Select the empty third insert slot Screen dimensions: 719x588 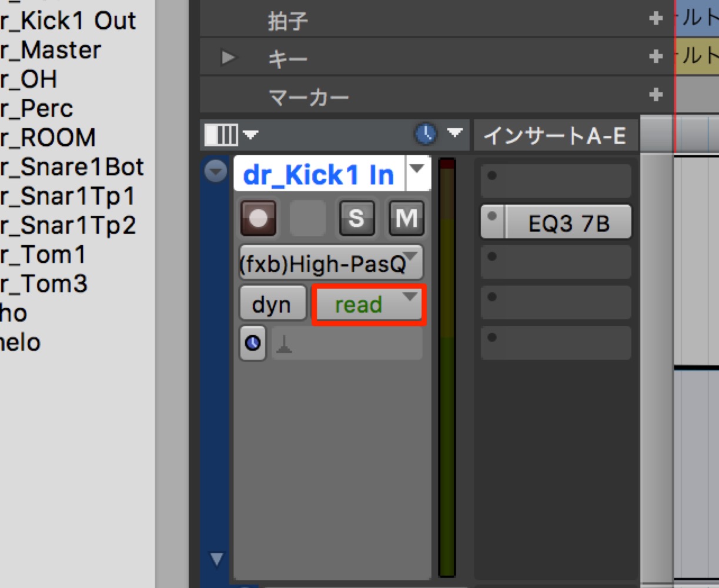tap(556, 262)
